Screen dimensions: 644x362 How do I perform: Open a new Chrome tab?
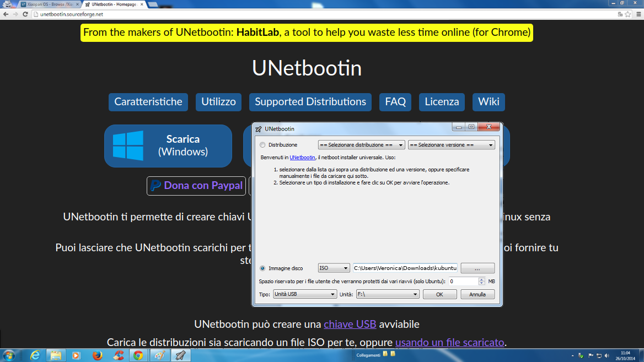point(153,4)
